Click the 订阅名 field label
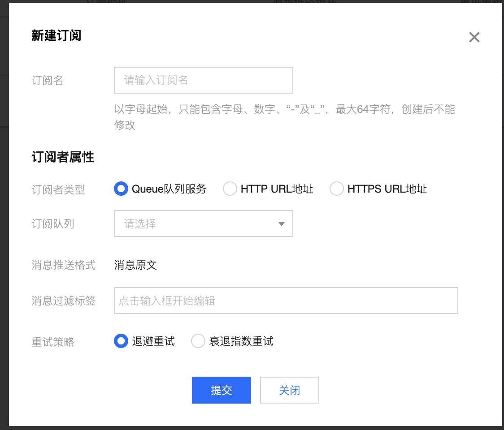 tap(47, 80)
